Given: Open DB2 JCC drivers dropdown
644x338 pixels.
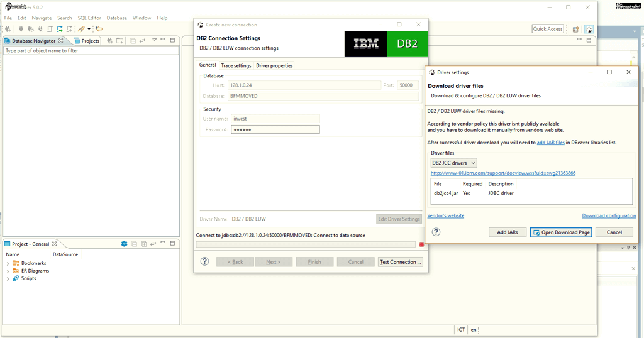Looking at the screenshot, I should [453, 163].
